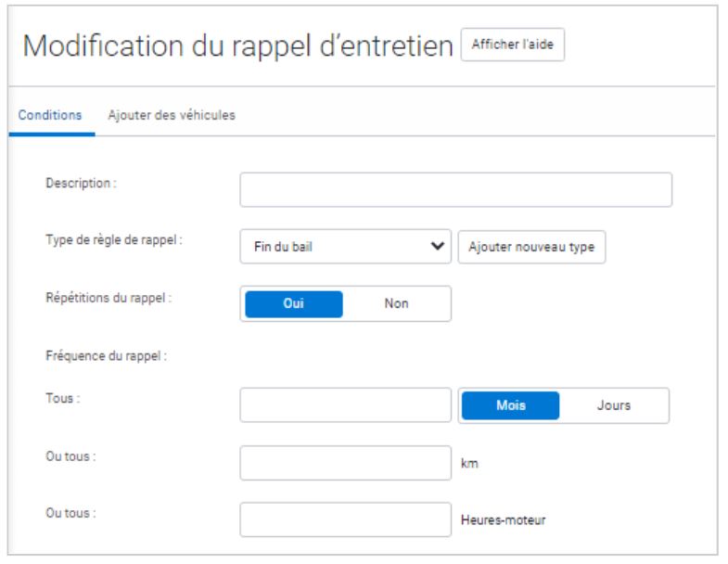Screen dimensions: 728x564
Task: Select Non for Répétitions du rappel
Action: pos(396,303)
